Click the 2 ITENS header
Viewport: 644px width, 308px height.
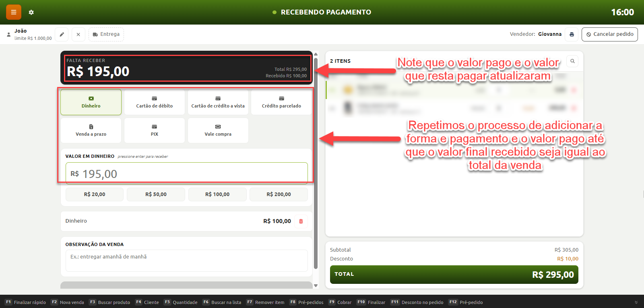[340, 61]
